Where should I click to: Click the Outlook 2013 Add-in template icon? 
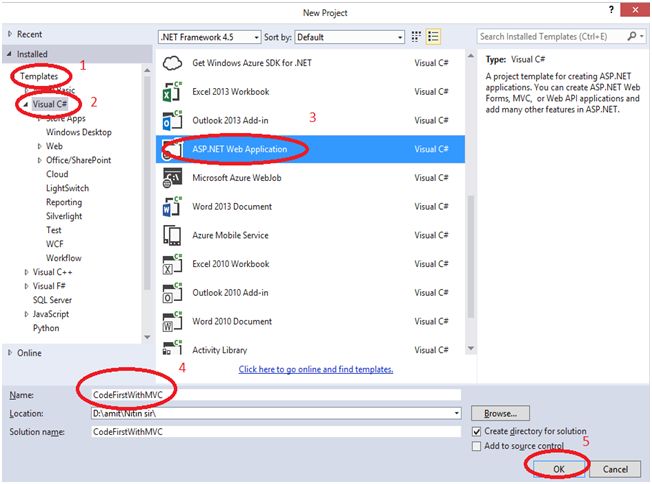(x=172, y=120)
